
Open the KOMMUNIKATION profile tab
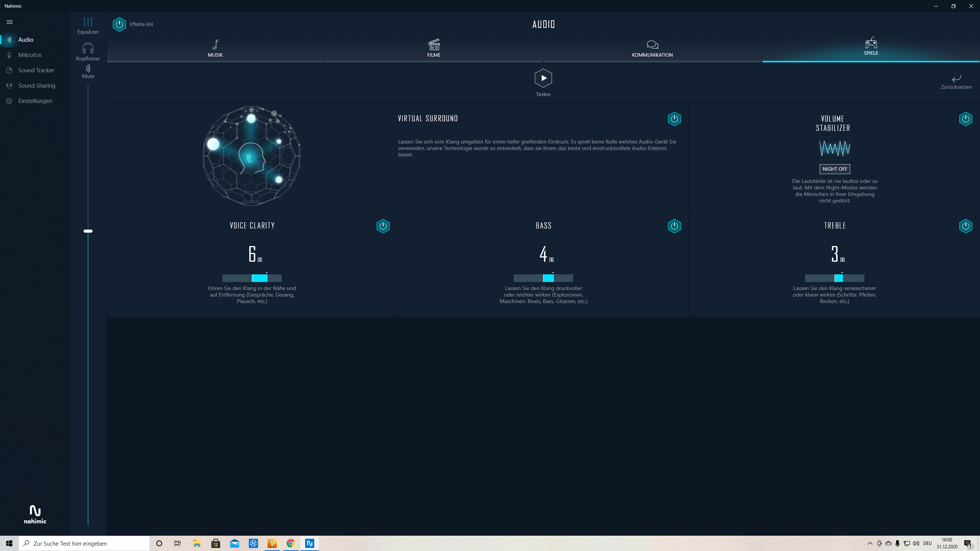[652, 48]
